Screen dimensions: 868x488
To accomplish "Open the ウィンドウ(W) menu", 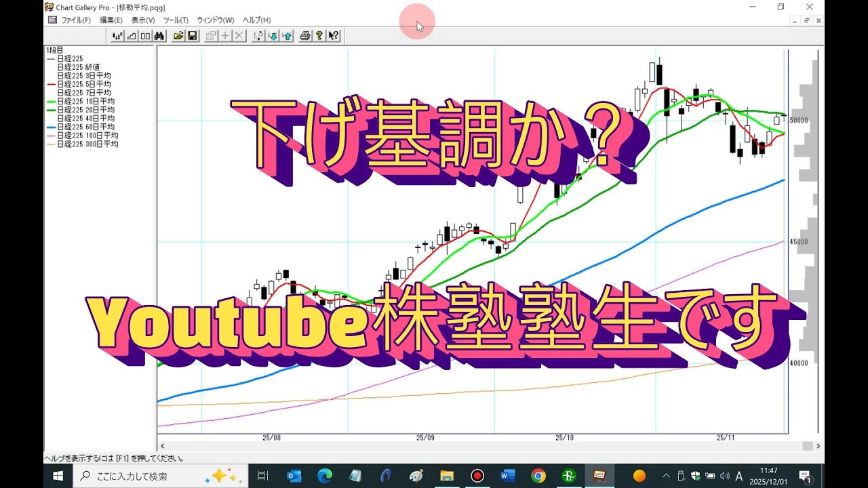I will (215, 20).
